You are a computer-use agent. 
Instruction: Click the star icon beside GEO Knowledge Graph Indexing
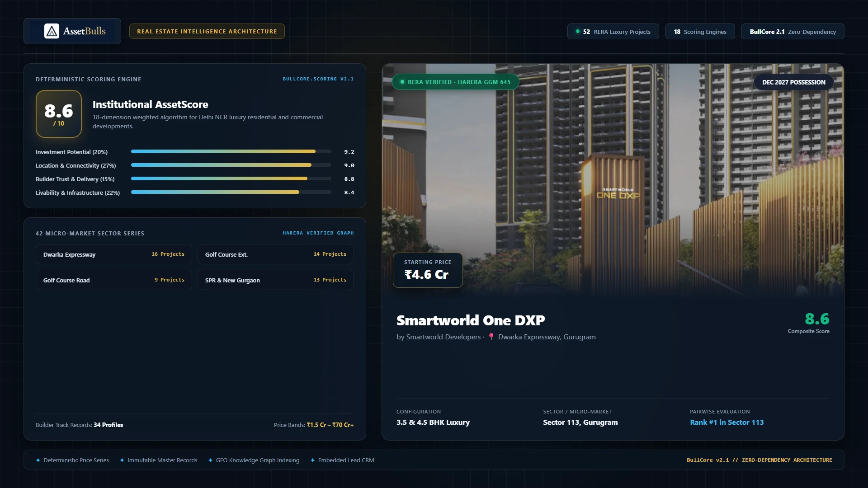pos(211,460)
